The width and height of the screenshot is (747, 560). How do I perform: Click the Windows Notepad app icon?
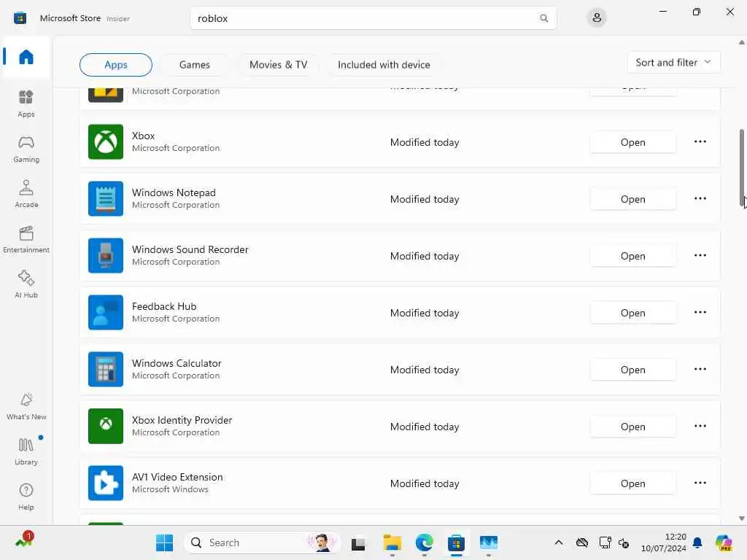point(106,198)
